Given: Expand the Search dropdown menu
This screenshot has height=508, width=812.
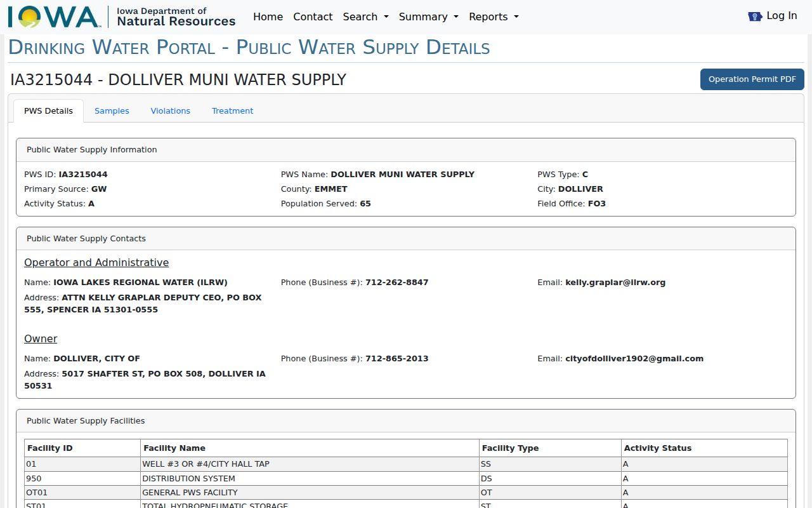Looking at the screenshot, I should click(365, 17).
